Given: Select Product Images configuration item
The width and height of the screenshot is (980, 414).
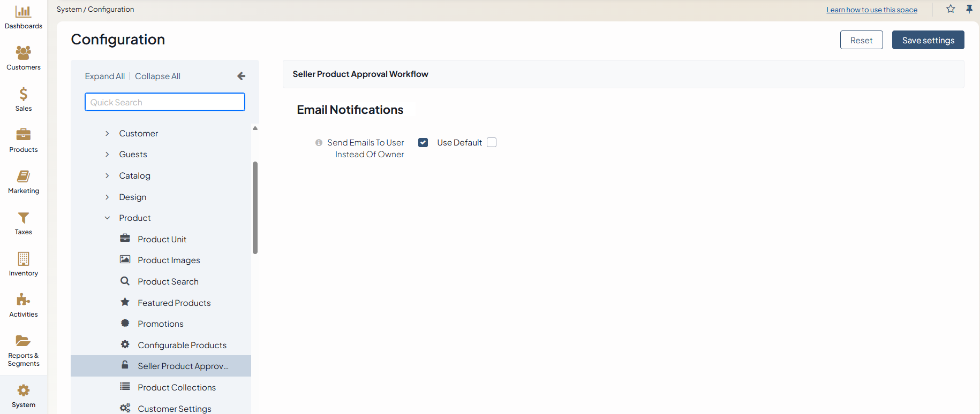Looking at the screenshot, I should point(169,260).
